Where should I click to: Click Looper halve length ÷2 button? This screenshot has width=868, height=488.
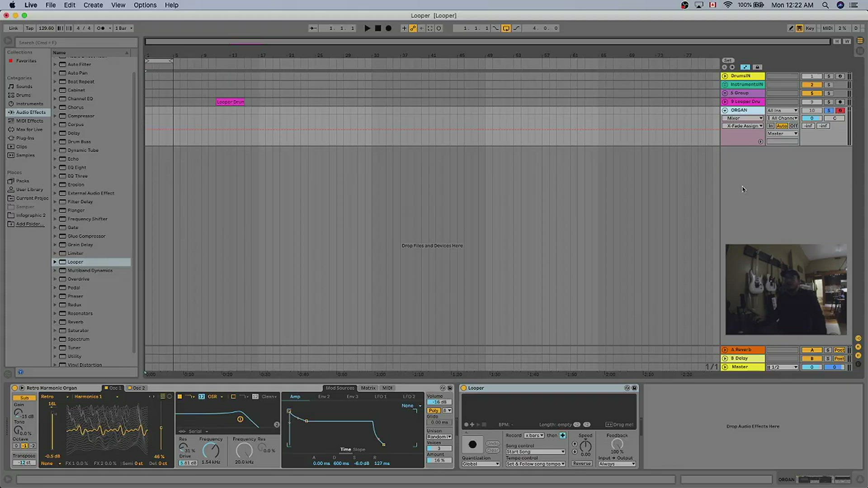coord(577,425)
